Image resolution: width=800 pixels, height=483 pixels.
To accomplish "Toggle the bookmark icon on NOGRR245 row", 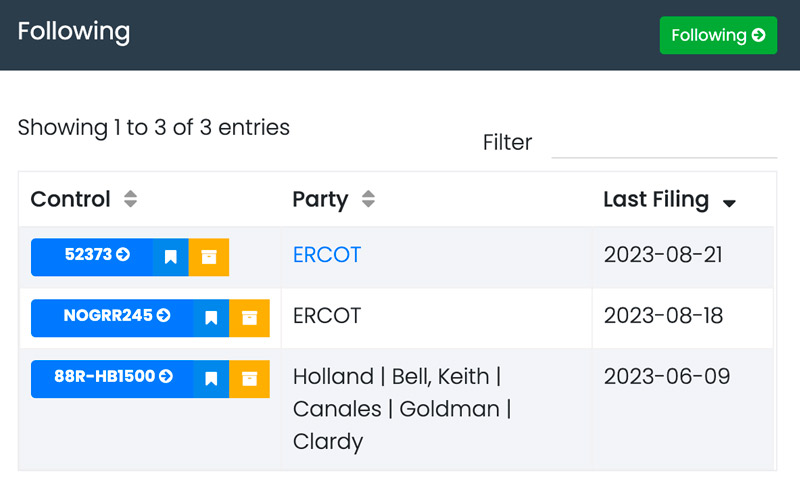I will tap(211, 318).
